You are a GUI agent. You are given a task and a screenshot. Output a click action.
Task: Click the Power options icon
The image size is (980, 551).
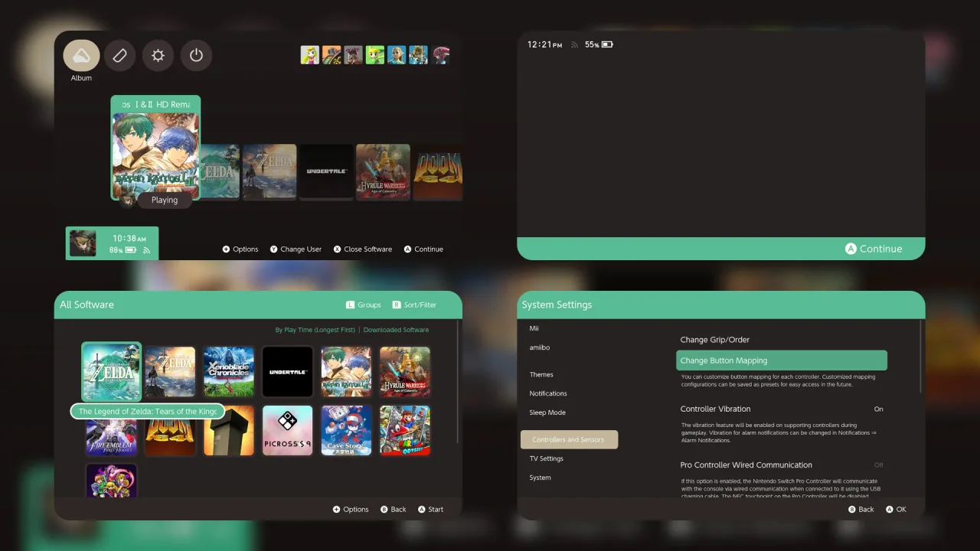point(196,55)
